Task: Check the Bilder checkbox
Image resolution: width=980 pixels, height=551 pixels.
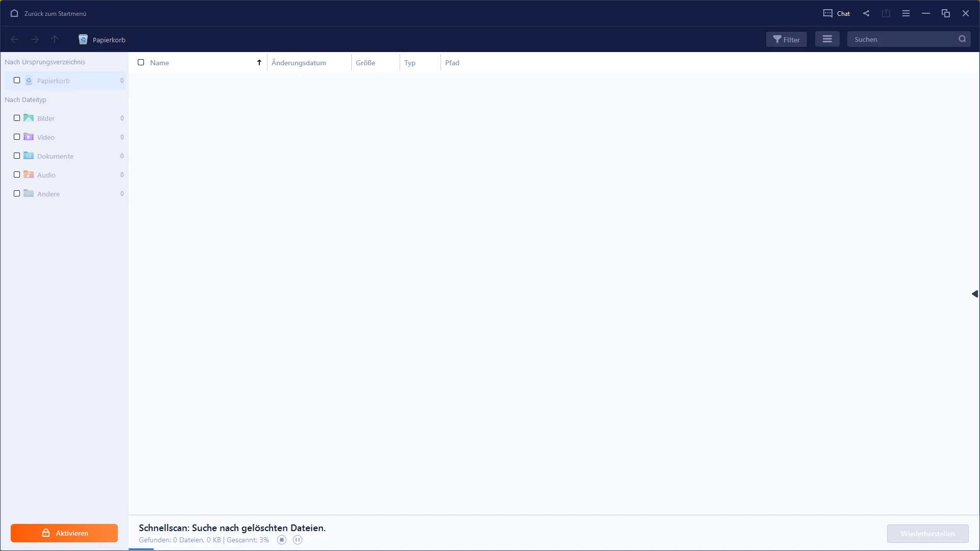Action: coord(17,118)
